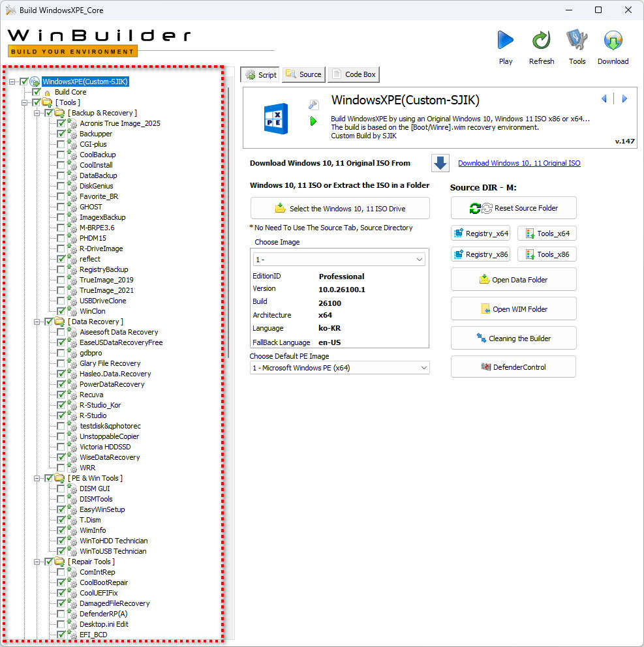644x647 pixels.
Task: Click the tree panel vertical scrollbar
Action: (228, 223)
